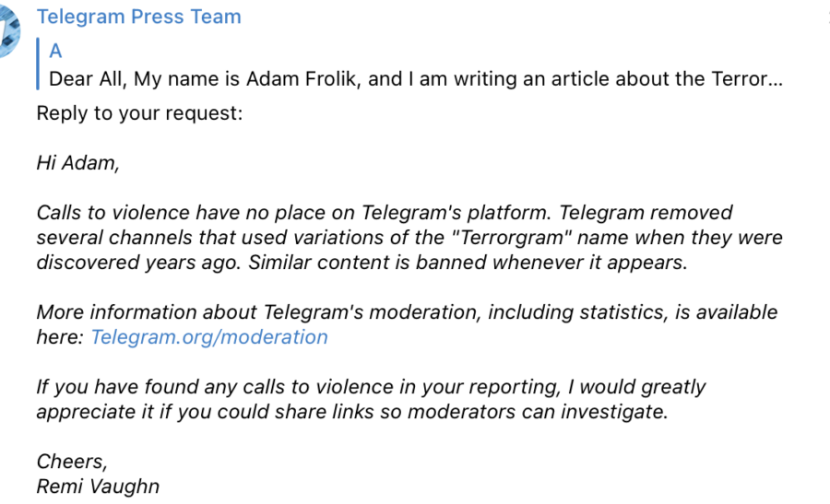This screenshot has width=830, height=504.
Task: Click the quoted Adam Frolik message preview
Action: [x=416, y=79]
